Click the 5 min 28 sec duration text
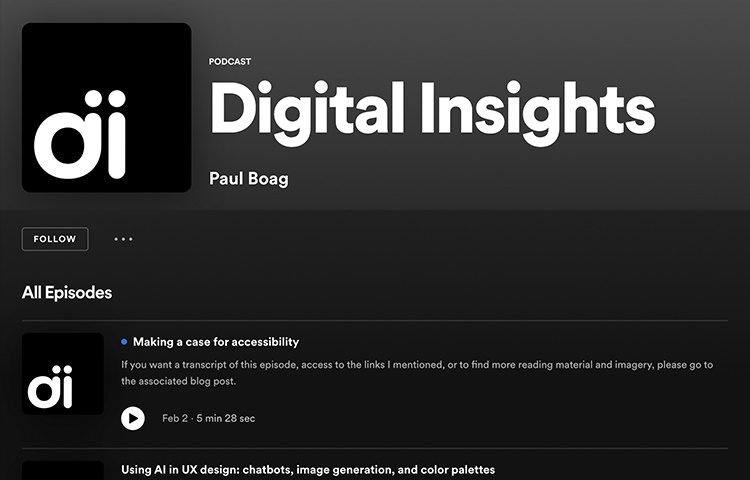This screenshot has height=480, width=750. click(x=226, y=418)
